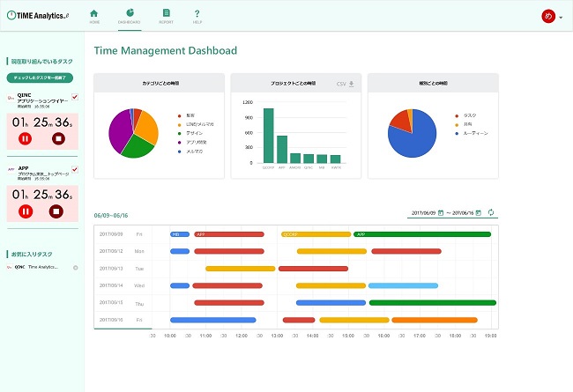Click the 2017/06/09 start date field

point(423,213)
